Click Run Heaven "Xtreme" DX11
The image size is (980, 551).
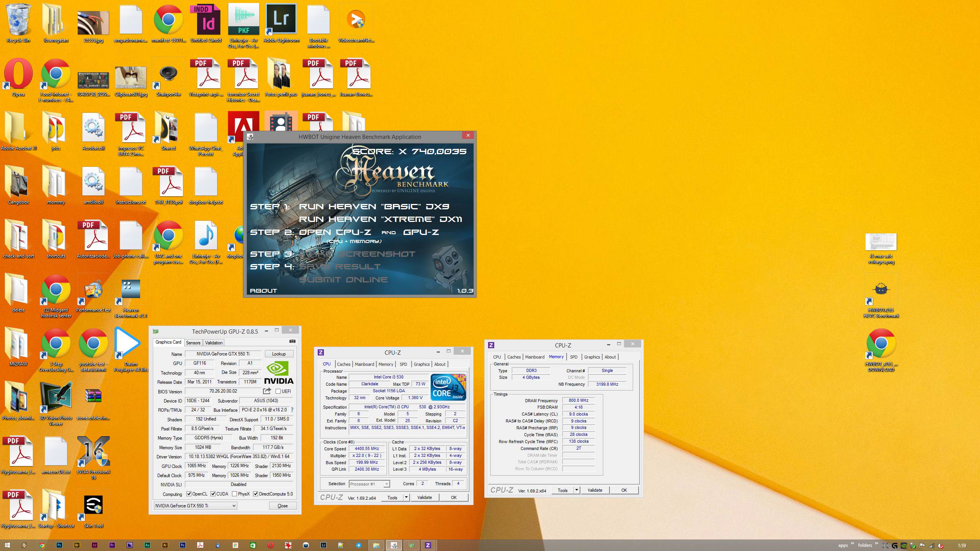380,219
